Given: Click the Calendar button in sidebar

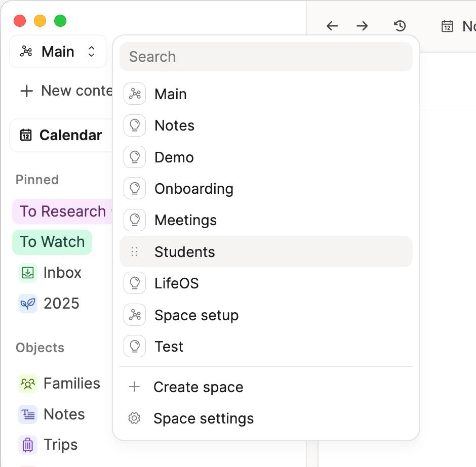Looking at the screenshot, I should (61, 135).
